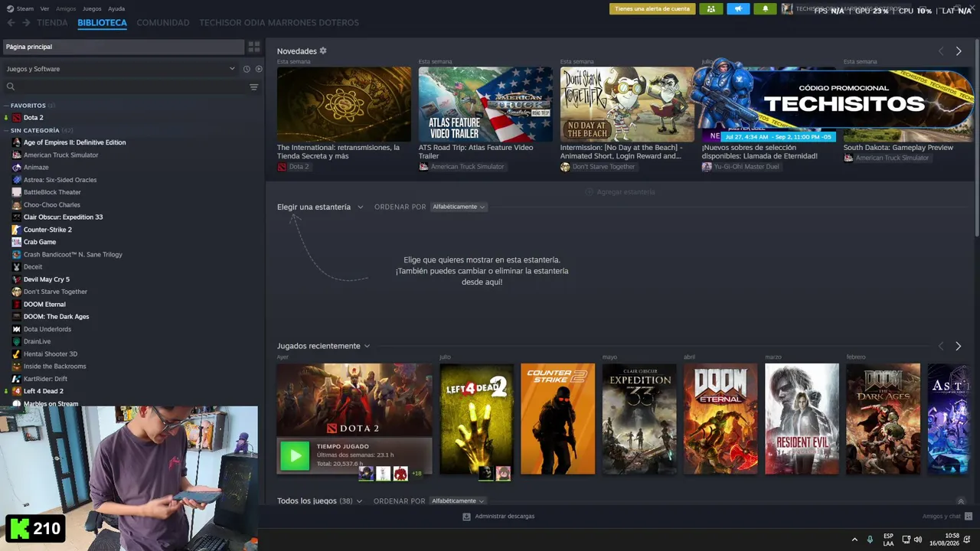Open the taskbar clock and date
Screen dimensions: 980x551
[945, 540]
